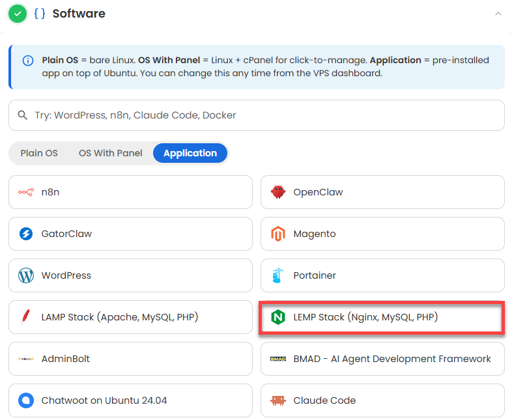Image resolution: width=512 pixels, height=420 pixels.
Task: Click the OpenClaw red mascot icon
Action: tap(278, 192)
